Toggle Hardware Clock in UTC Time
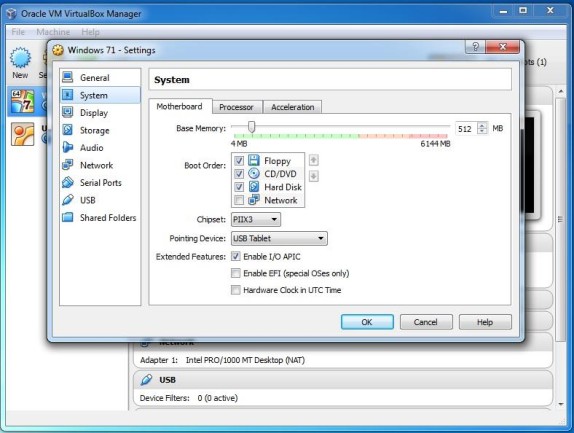 236,290
